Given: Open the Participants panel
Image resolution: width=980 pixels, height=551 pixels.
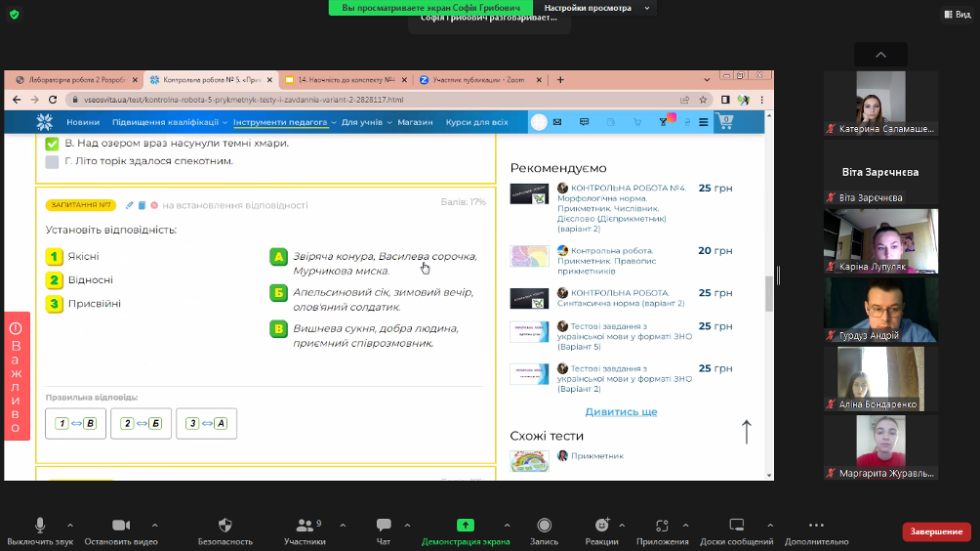Looking at the screenshot, I should click(304, 526).
